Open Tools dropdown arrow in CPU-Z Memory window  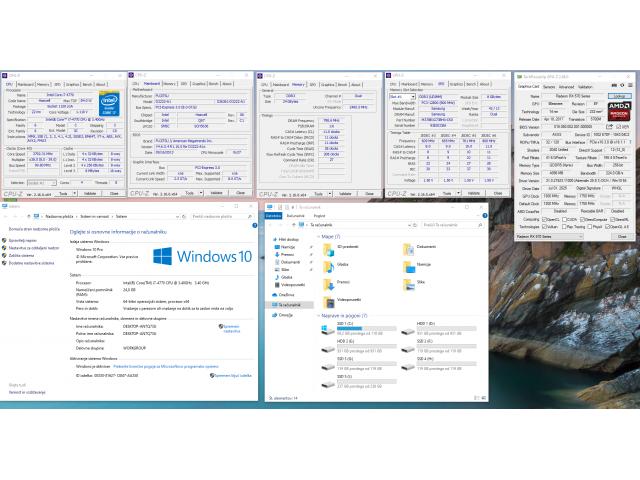tap(330, 193)
